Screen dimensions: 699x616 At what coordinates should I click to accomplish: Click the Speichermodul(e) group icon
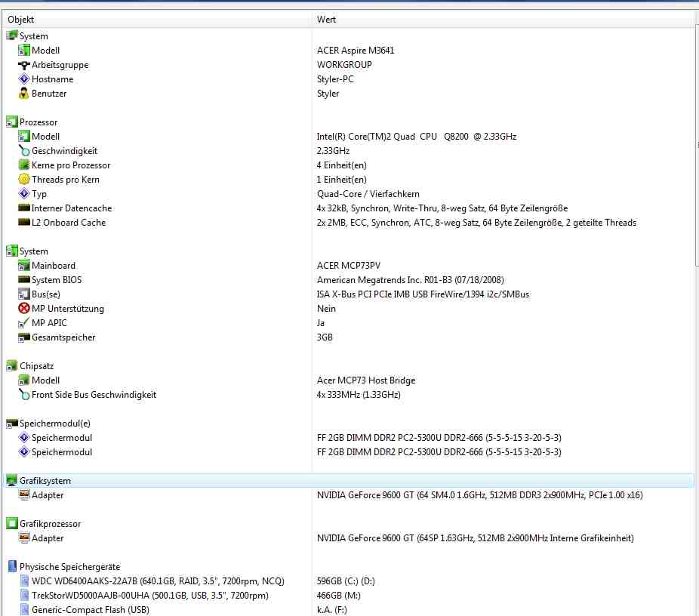(12, 423)
